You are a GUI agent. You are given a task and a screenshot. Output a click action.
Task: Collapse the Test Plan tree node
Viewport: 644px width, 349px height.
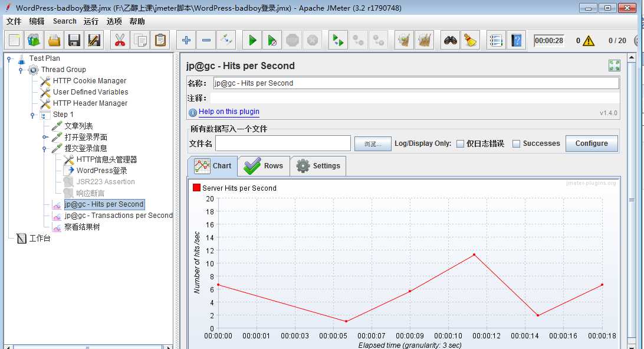point(10,59)
